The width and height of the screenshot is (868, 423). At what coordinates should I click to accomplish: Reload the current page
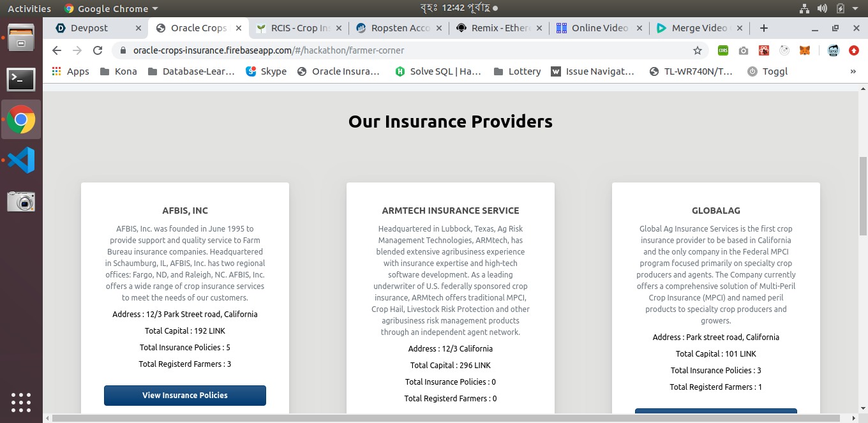coord(98,50)
